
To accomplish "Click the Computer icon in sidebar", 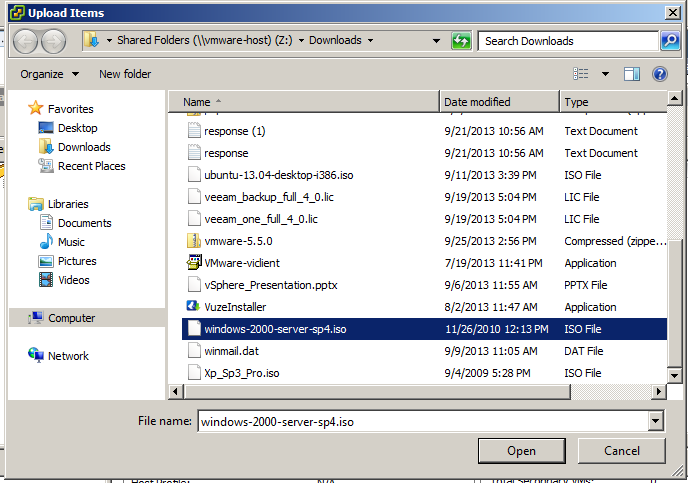I will 36,318.
